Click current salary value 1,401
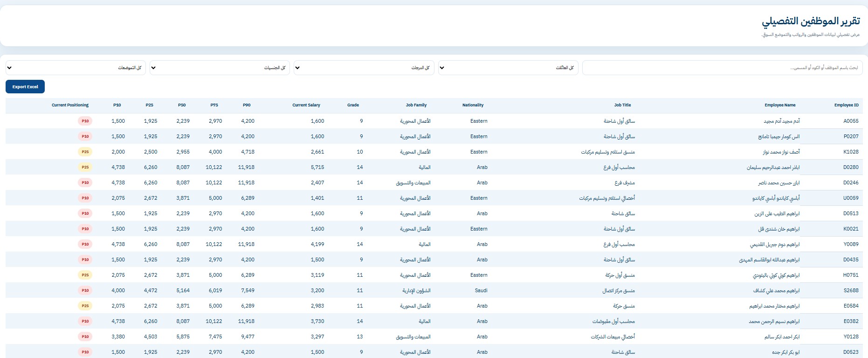868x358 pixels. (x=317, y=198)
